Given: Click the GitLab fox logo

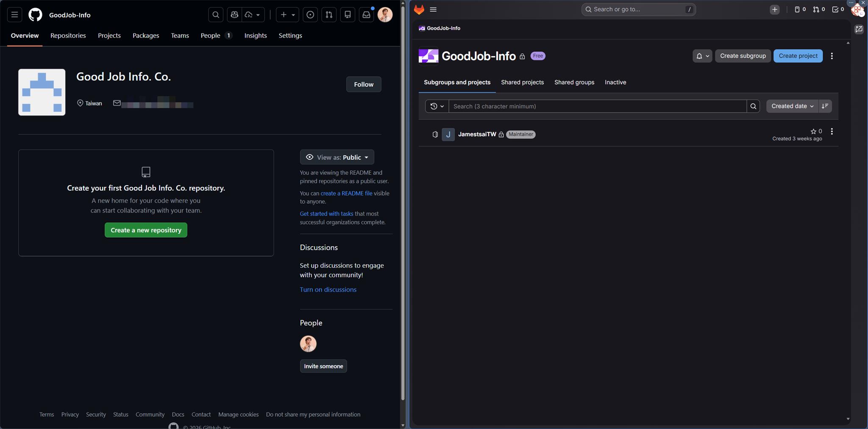Looking at the screenshot, I should pos(419,9).
